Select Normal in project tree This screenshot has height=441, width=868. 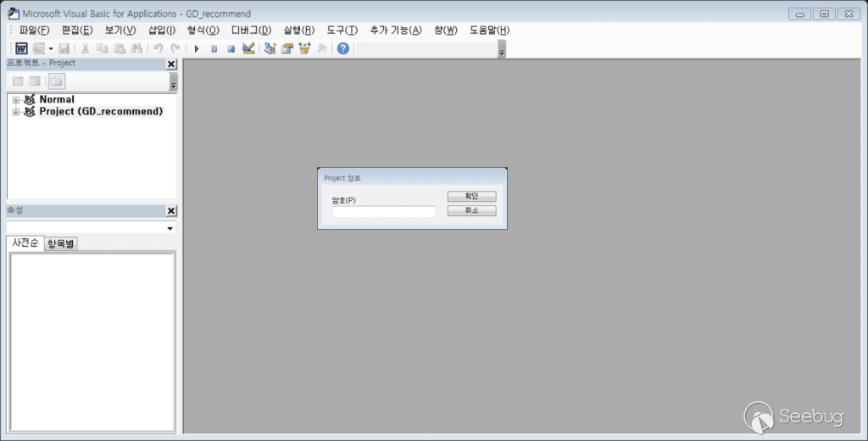(57, 100)
